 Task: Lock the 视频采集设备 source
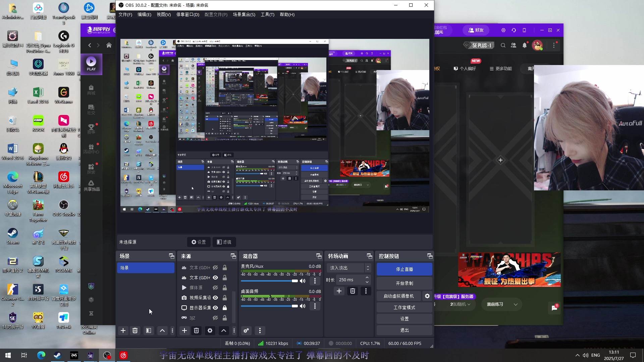pyautogui.click(x=225, y=298)
